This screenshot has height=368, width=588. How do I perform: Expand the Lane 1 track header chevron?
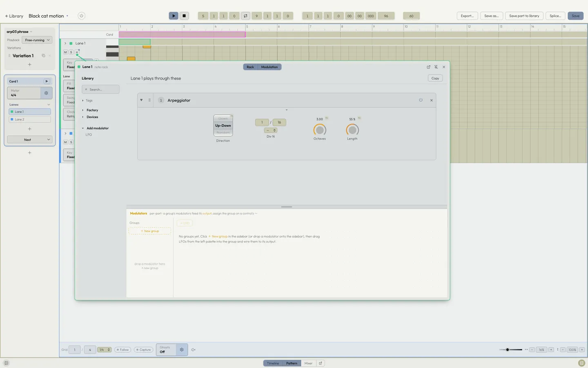pyautogui.click(x=65, y=43)
